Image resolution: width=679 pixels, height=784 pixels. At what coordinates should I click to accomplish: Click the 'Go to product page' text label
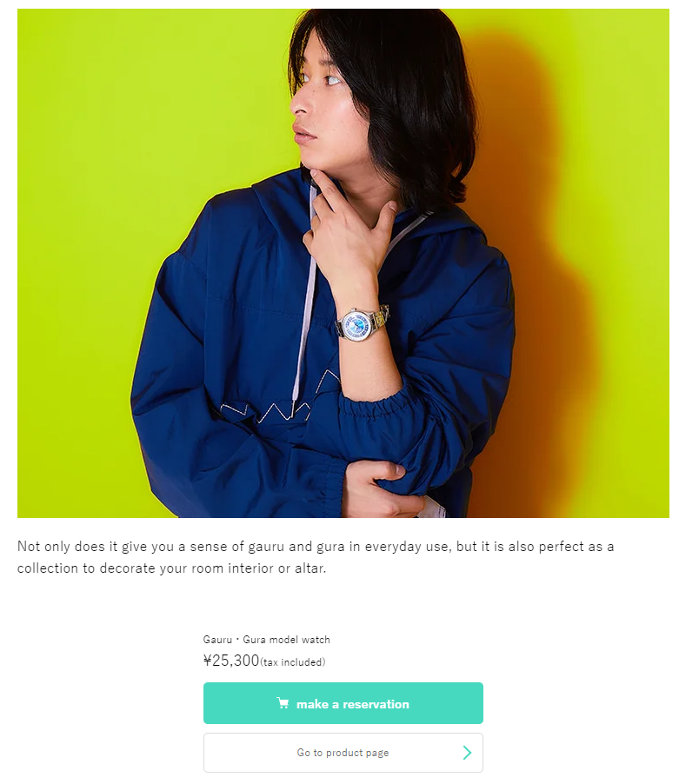343,753
